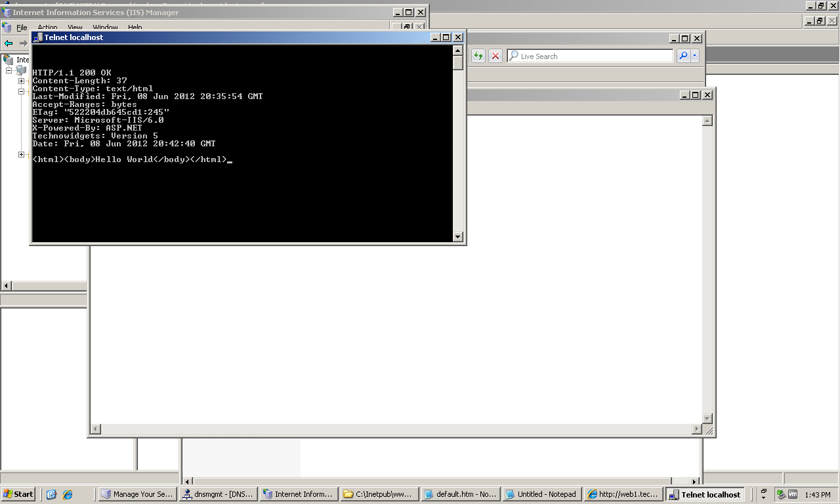Click Telnet window scroll up arrow
This screenshot has height=504, width=840.
click(x=458, y=50)
